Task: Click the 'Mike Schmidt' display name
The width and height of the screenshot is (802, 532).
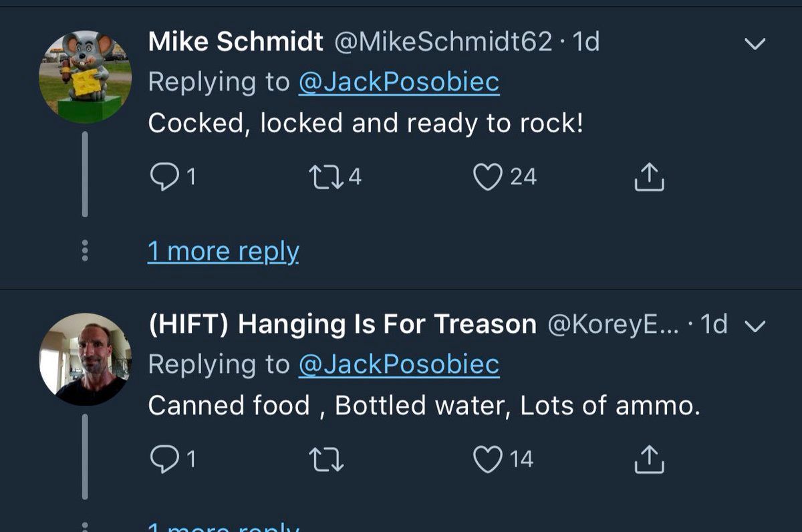Action: click(x=235, y=42)
